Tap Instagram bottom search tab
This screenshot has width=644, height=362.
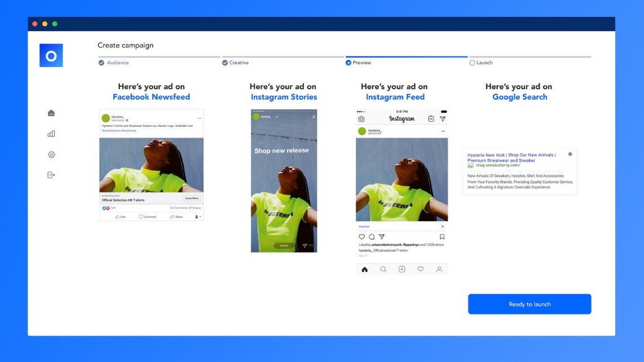(x=383, y=269)
